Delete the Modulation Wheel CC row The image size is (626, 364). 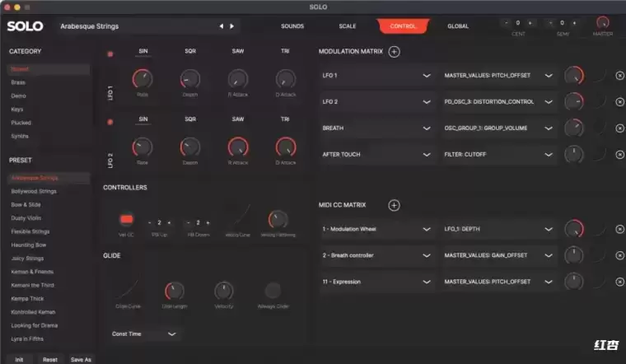point(619,229)
